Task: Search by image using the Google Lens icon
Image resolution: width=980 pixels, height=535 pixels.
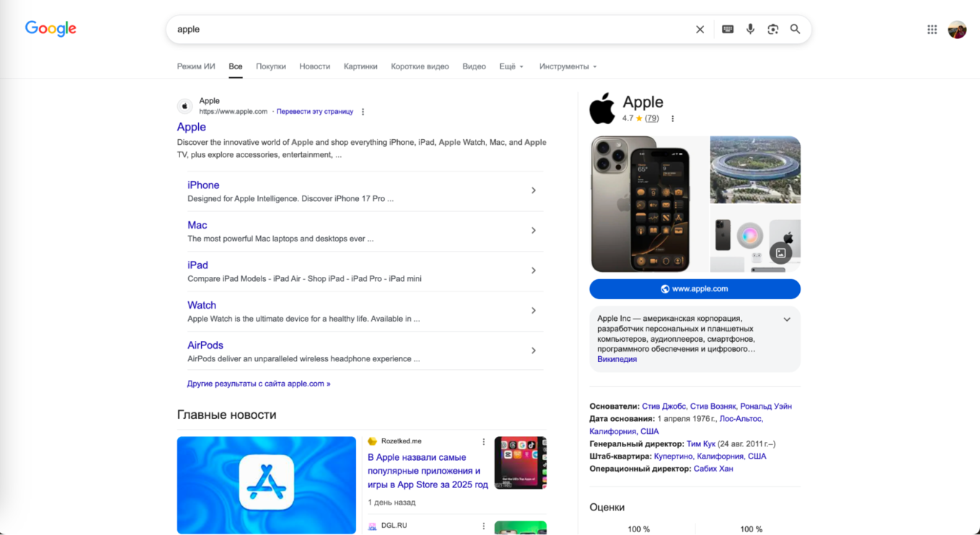Action: coord(772,29)
